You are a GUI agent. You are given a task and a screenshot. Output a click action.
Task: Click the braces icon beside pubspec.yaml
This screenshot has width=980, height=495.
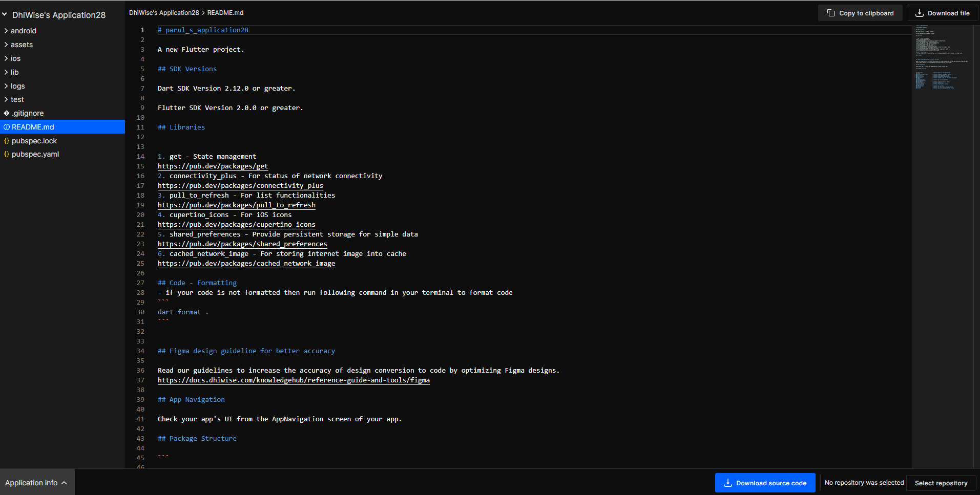click(x=7, y=154)
